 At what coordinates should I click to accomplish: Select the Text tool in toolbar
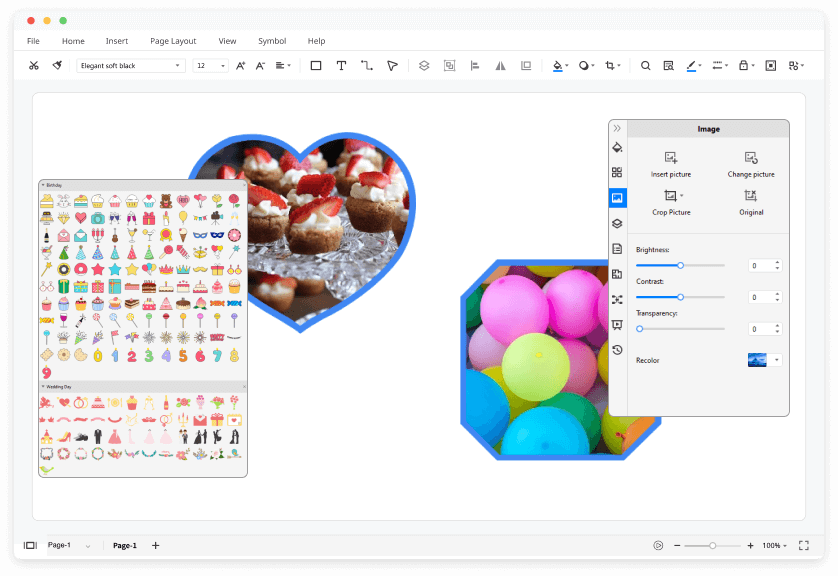(341, 66)
